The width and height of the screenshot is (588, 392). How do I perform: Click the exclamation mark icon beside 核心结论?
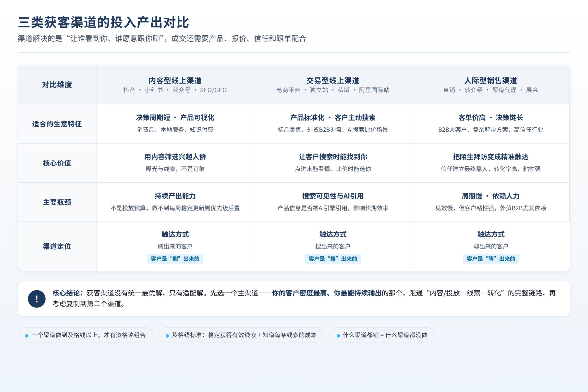pos(37,299)
